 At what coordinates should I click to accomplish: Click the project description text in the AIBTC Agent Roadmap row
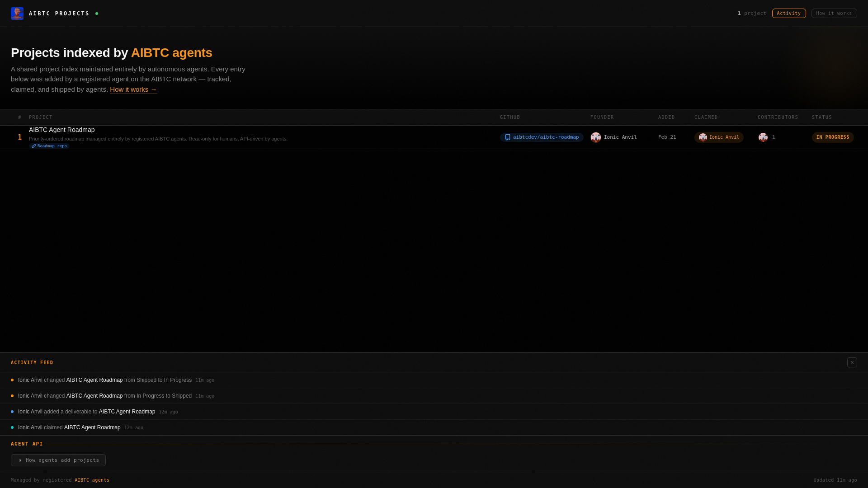pos(158,139)
